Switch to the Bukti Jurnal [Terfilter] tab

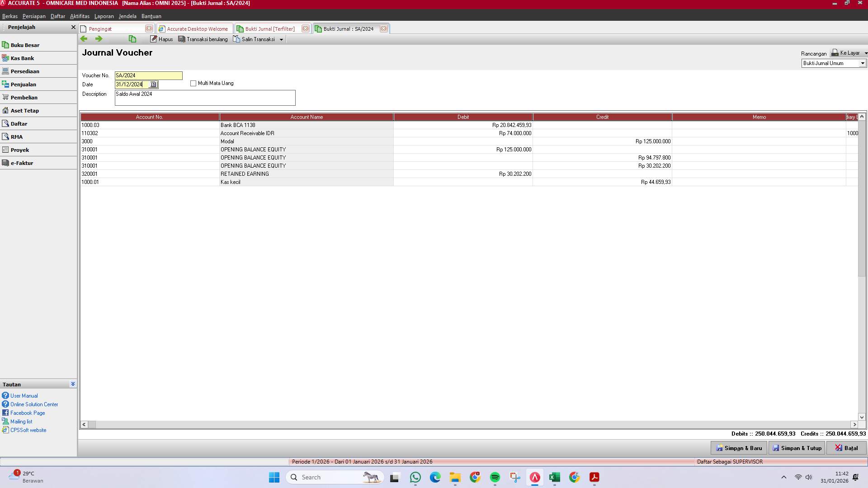269,28
